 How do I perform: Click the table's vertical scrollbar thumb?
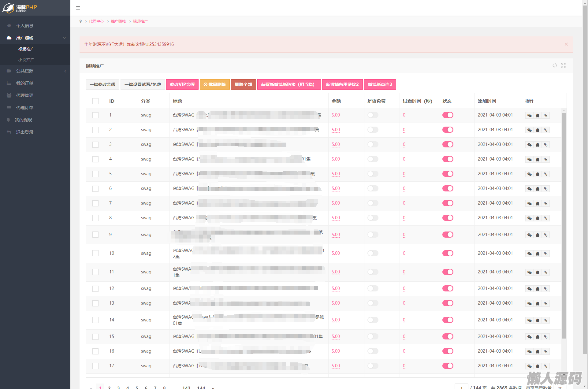pos(564,226)
